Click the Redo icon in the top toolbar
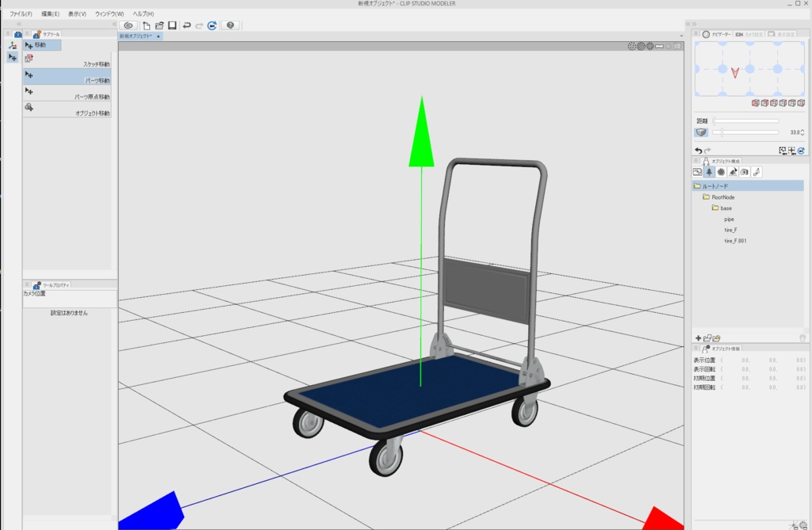The height and width of the screenshot is (530, 812). pyautogui.click(x=201, y=25)
